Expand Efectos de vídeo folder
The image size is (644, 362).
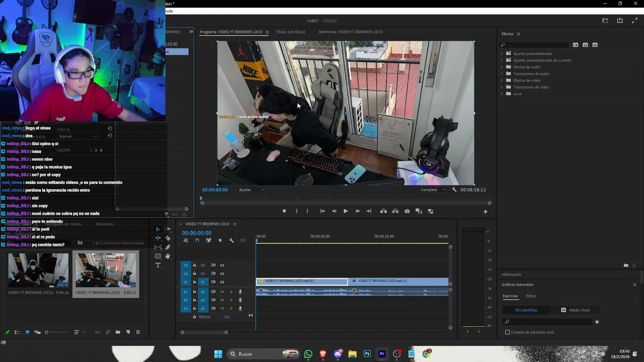click(x=502, y=80)
